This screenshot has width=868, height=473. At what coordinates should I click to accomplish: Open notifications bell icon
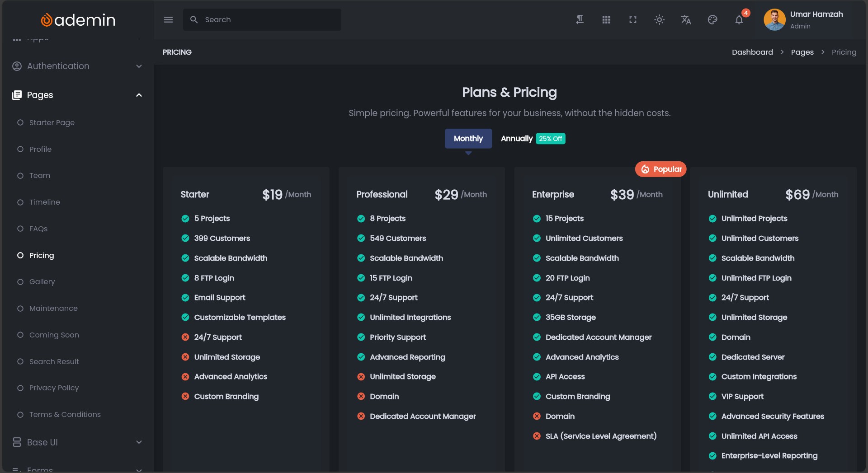739,20
